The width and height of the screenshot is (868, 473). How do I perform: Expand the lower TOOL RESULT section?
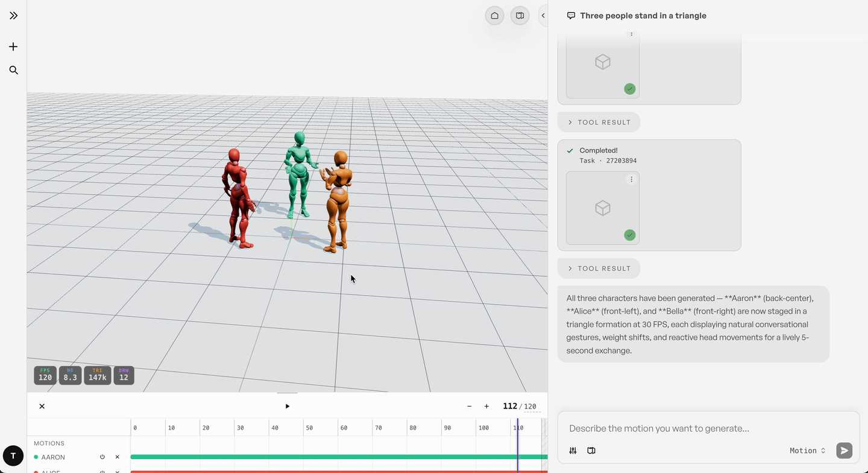(599, 268)
